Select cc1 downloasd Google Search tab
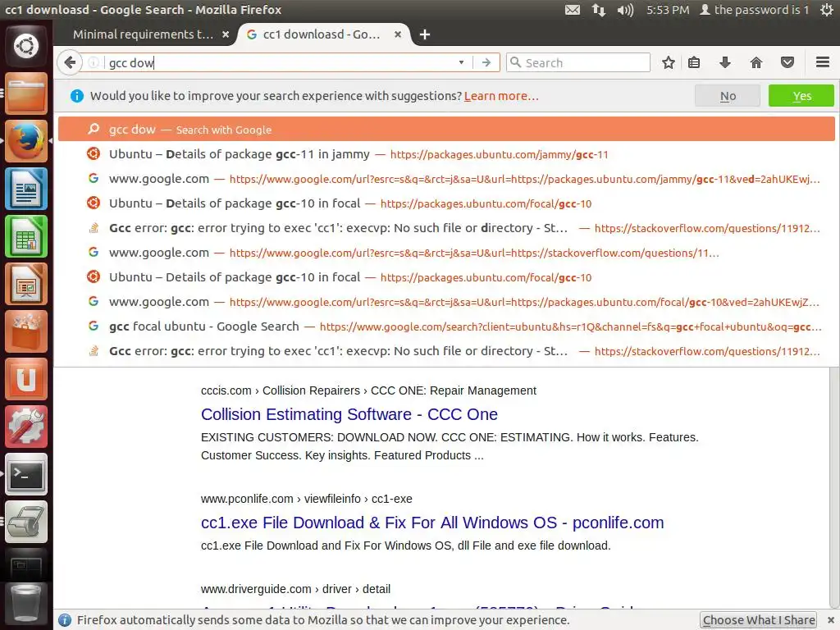 [321, 34]
